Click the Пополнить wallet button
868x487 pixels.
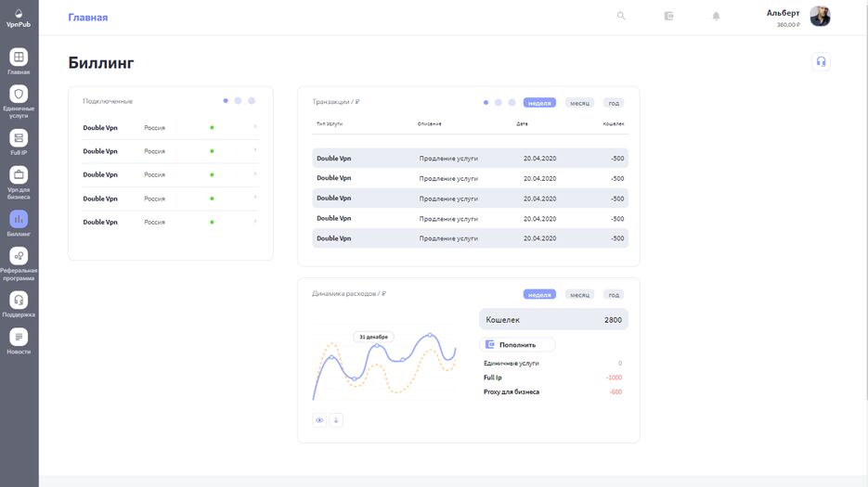(x=517, y=344)
